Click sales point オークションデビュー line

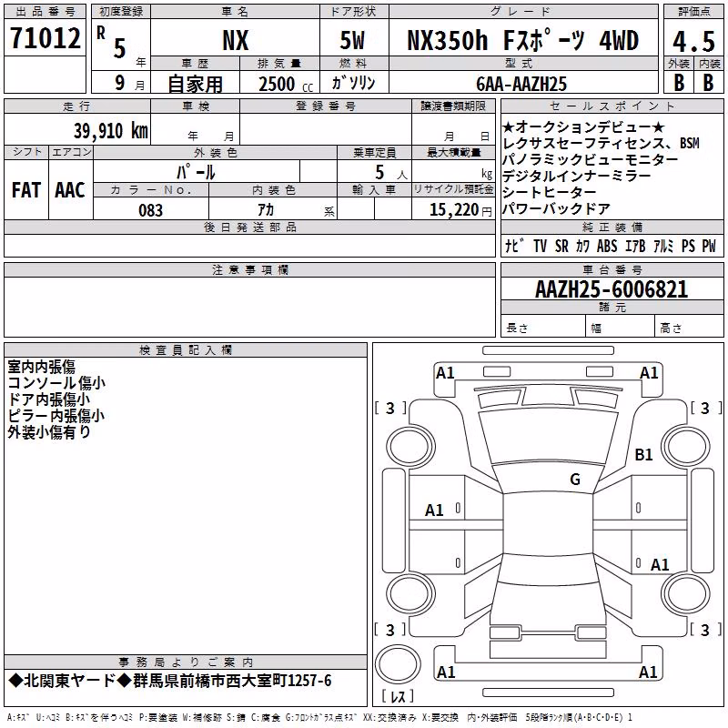coord(583,126)
